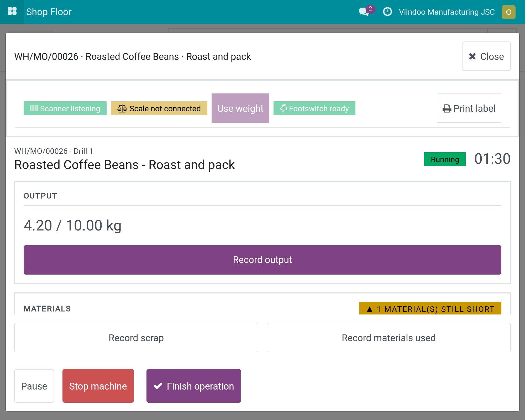The image size is (525, 420).
Task: Click the OUTPUT section header
Action: click(x=40, y=196)
